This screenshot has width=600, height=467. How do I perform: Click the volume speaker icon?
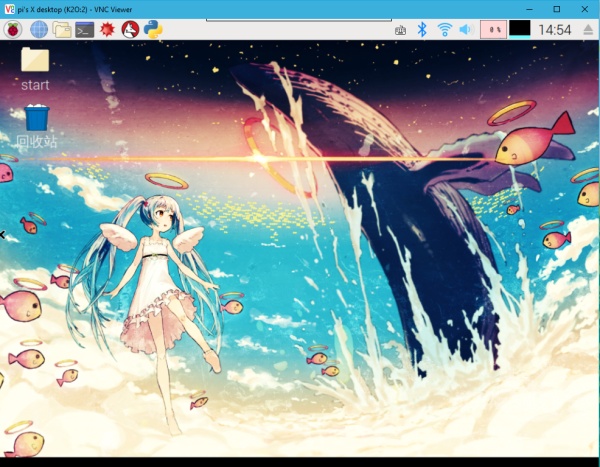click(467, 29)
